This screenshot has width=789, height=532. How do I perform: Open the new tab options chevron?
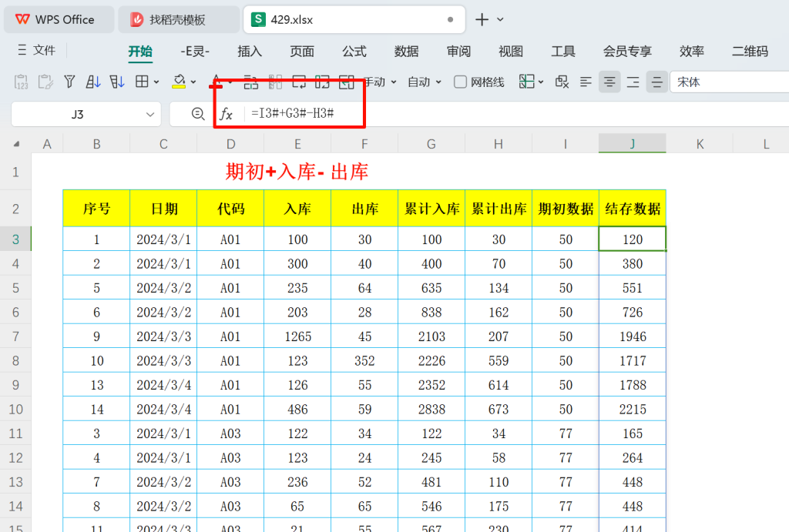click(500, 19)
